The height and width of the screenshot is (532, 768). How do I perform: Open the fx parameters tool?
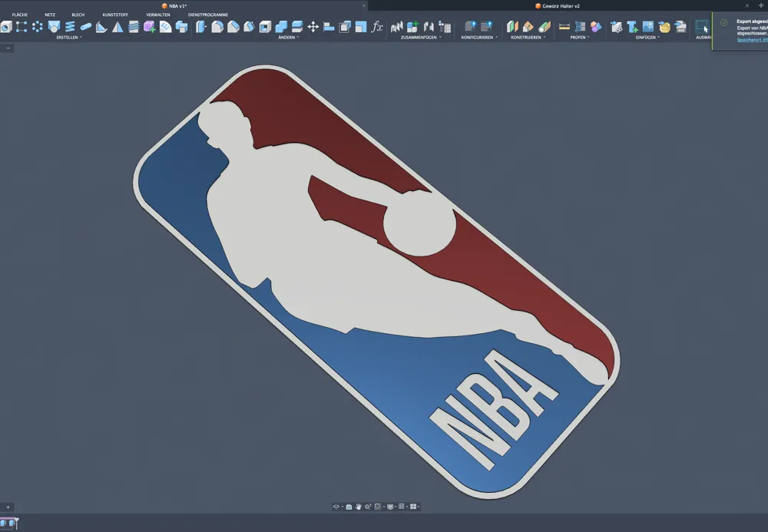point(376,26)
